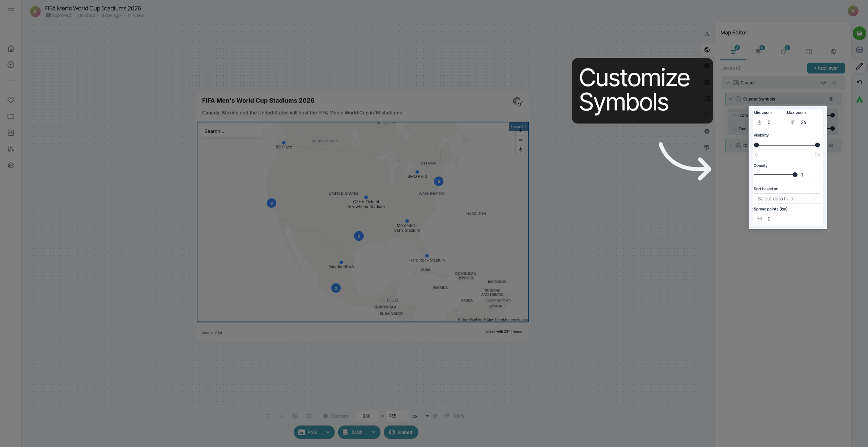
Task: Switch to the signpost tab in Map Editor
Action: coord(758,51)
